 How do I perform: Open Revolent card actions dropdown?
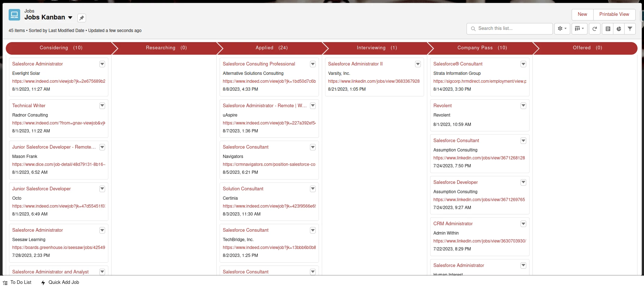pos(523,106)
